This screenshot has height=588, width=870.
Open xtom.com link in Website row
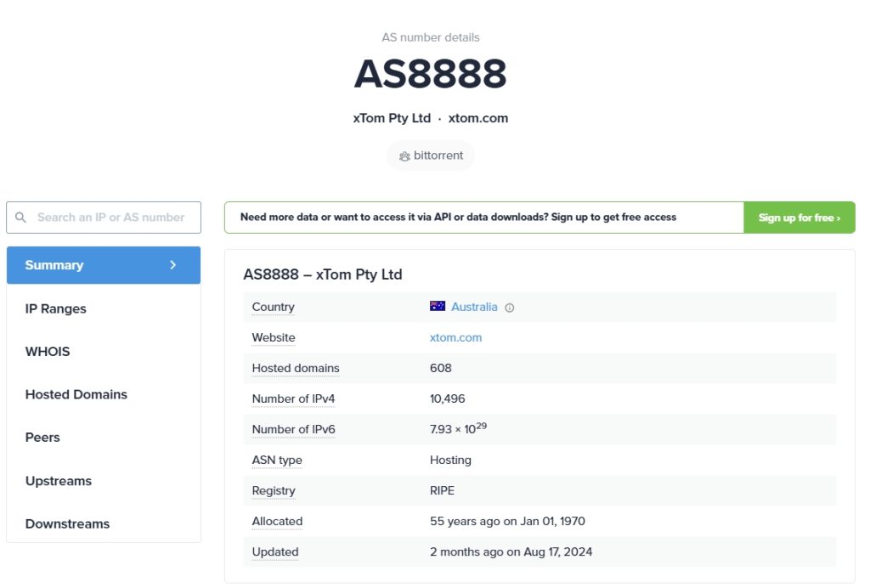(455, 337)
